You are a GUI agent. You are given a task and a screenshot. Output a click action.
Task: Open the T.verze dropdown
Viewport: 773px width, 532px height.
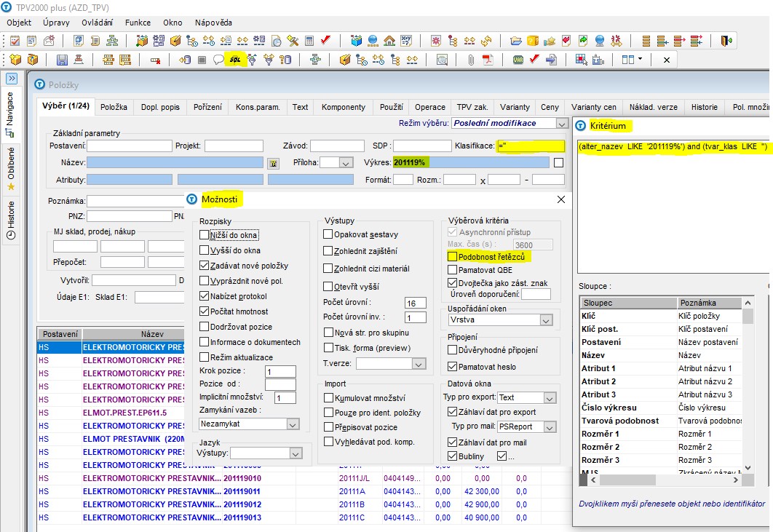pyautogui.click(x=419, y=364)
